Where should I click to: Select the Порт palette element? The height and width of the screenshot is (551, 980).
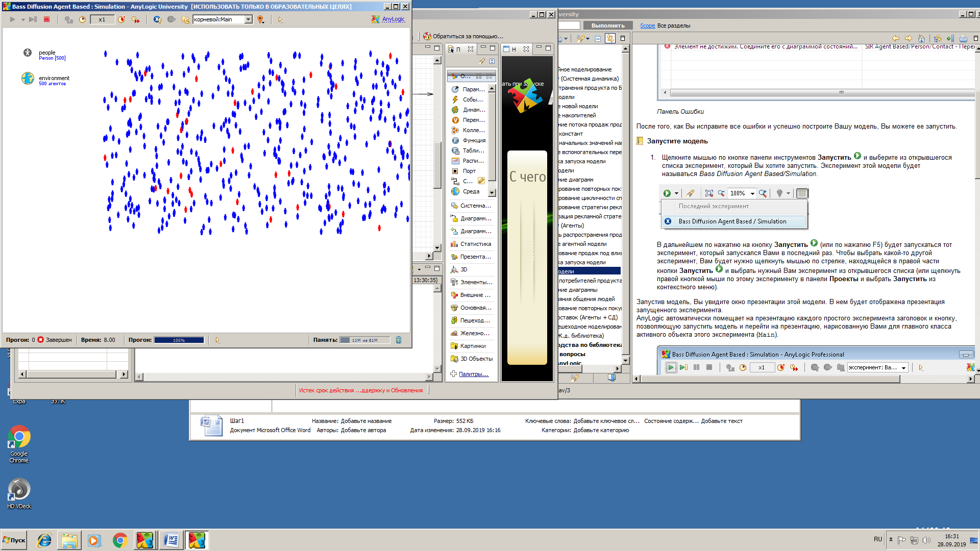[x=463, y=171]
